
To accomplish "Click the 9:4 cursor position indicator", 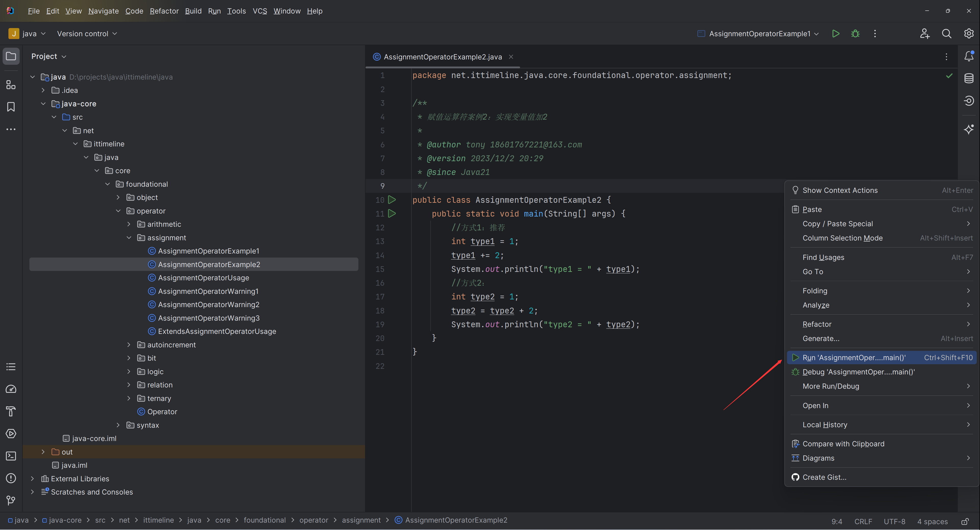I will pos(837,521).
